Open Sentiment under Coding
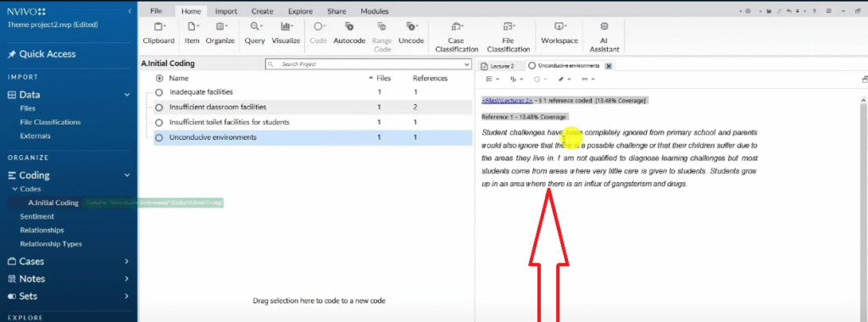Image resolution: width=868 pixels, height=322 pixels. click(x=37, y=216)
